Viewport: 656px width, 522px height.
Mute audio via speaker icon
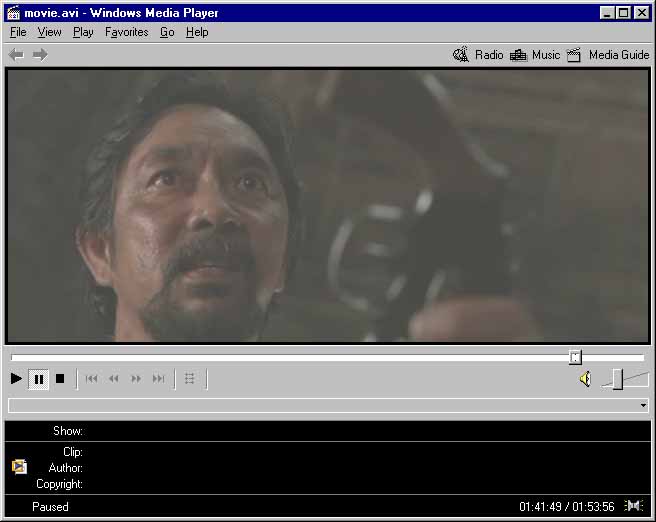tap(585, 379)
